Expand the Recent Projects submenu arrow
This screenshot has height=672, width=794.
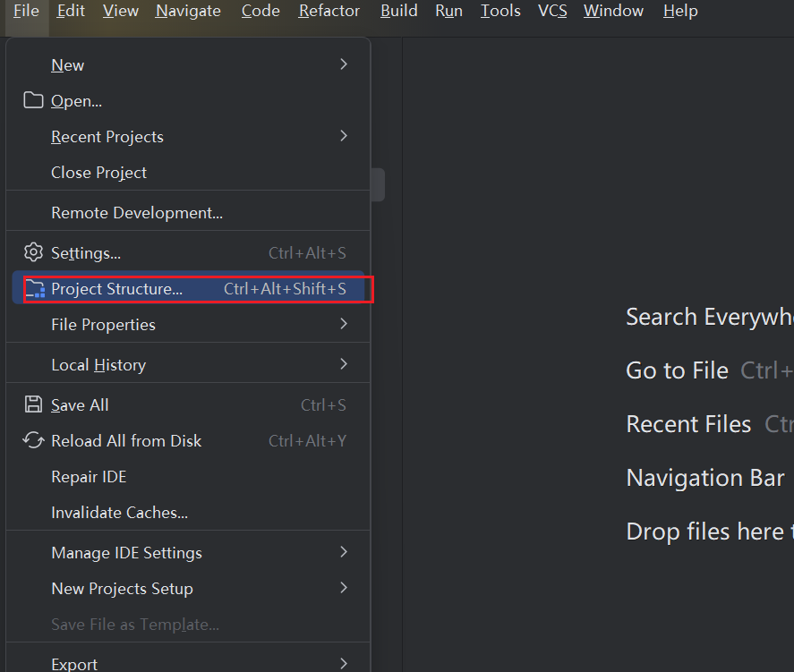click(x=344, y=136)
